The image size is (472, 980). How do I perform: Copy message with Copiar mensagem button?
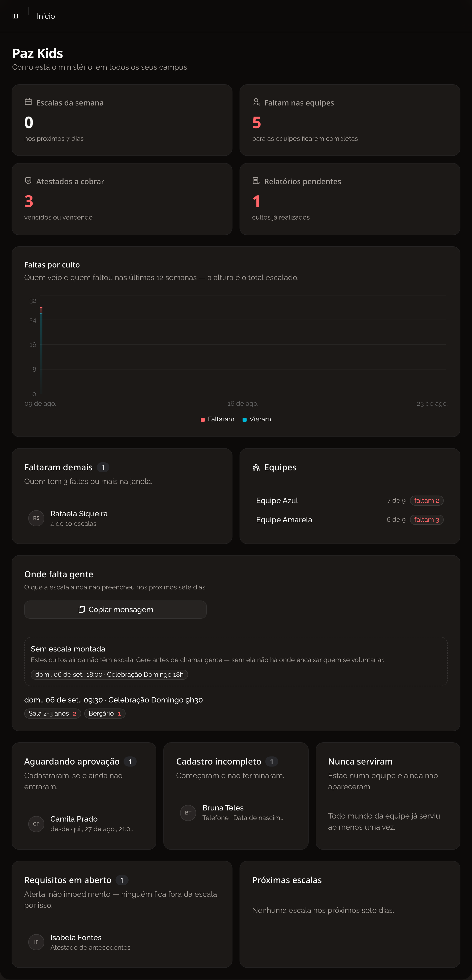(x=115, y=609)
